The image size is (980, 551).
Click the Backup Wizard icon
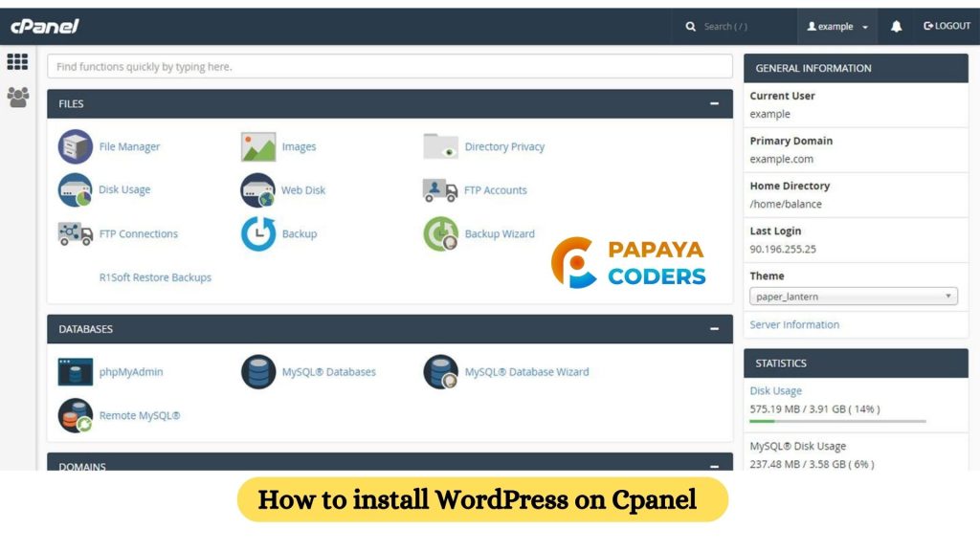(x=440, y=233)
